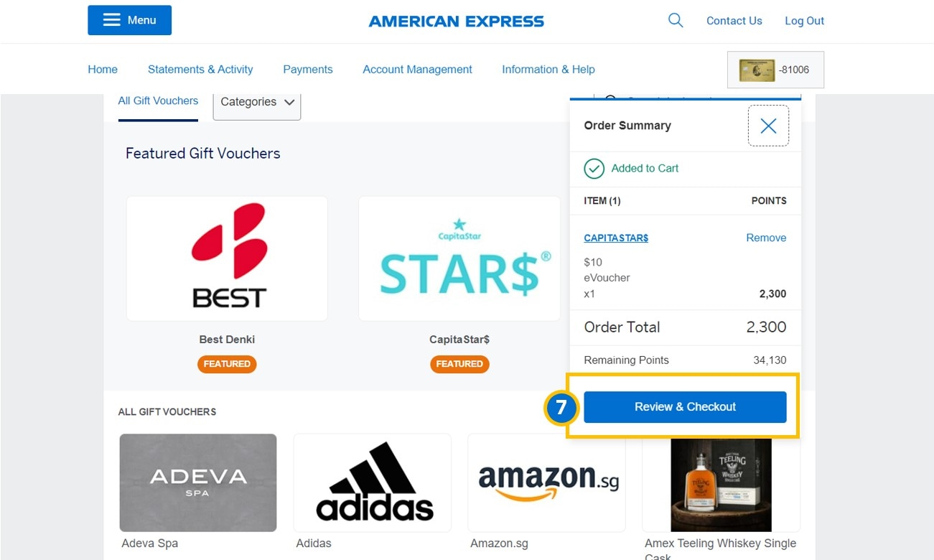Viewport: 934px width, 560px height.
Task: Open the CAPITASTAR$ item link
Action: point(616,238)
